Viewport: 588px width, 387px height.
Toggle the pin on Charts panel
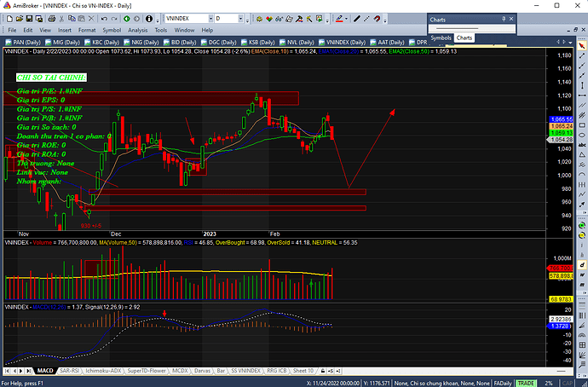(504, 19)
